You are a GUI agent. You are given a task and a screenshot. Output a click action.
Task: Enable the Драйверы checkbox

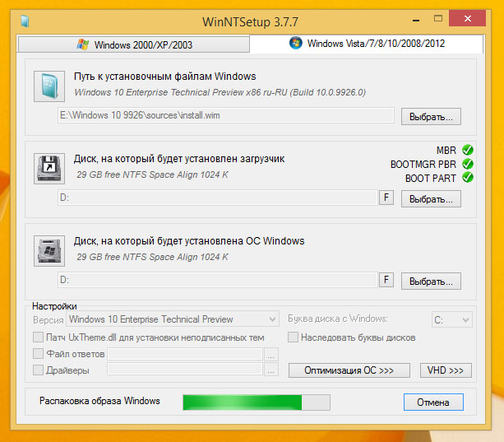click(39, 370)
